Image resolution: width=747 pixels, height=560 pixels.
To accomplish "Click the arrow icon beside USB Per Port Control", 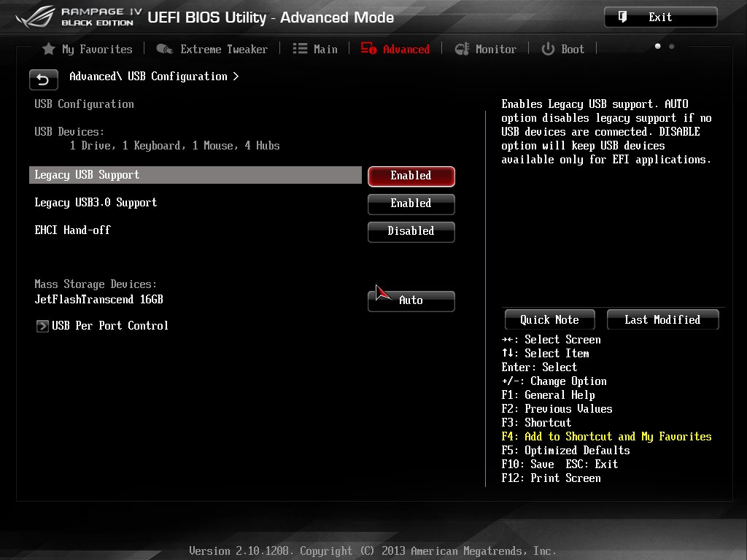I will pos(42,326).
